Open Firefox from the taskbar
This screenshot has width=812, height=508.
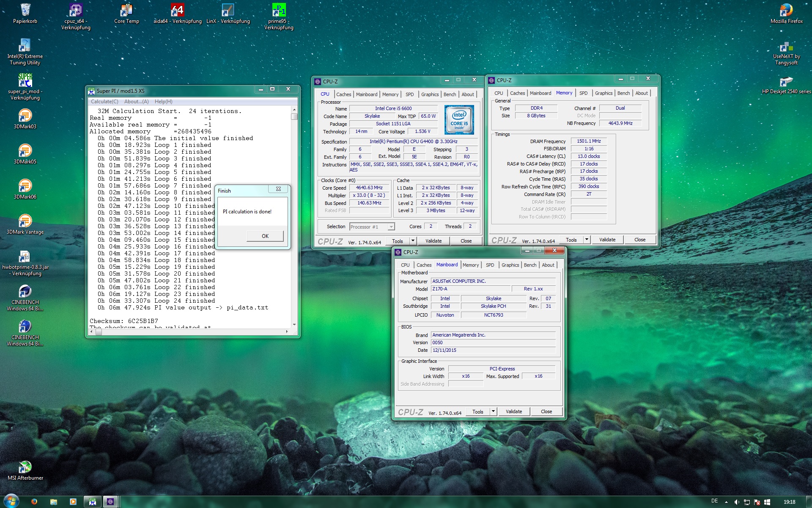pyautogui.click(x=34, y=502)
